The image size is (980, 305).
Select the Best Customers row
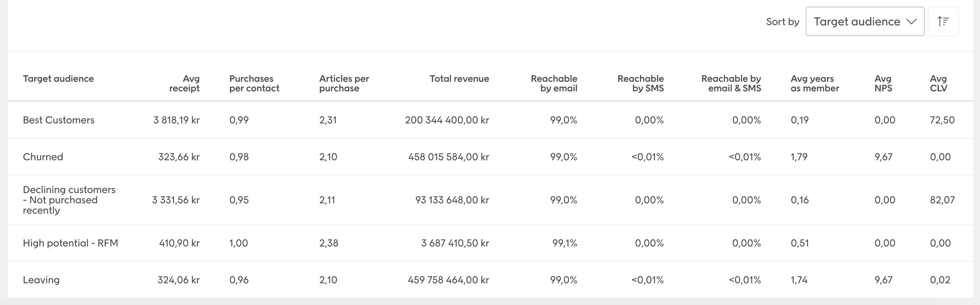click(x=59, y=120)
